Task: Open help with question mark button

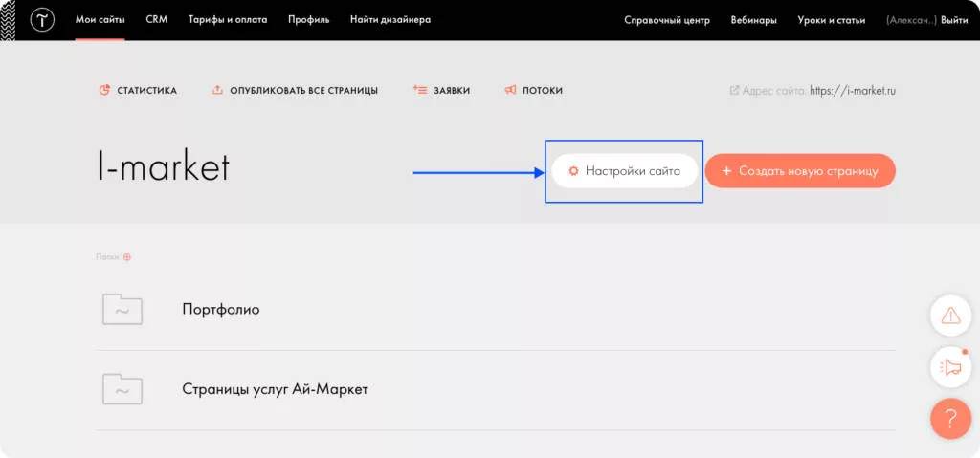Action: 950,418
